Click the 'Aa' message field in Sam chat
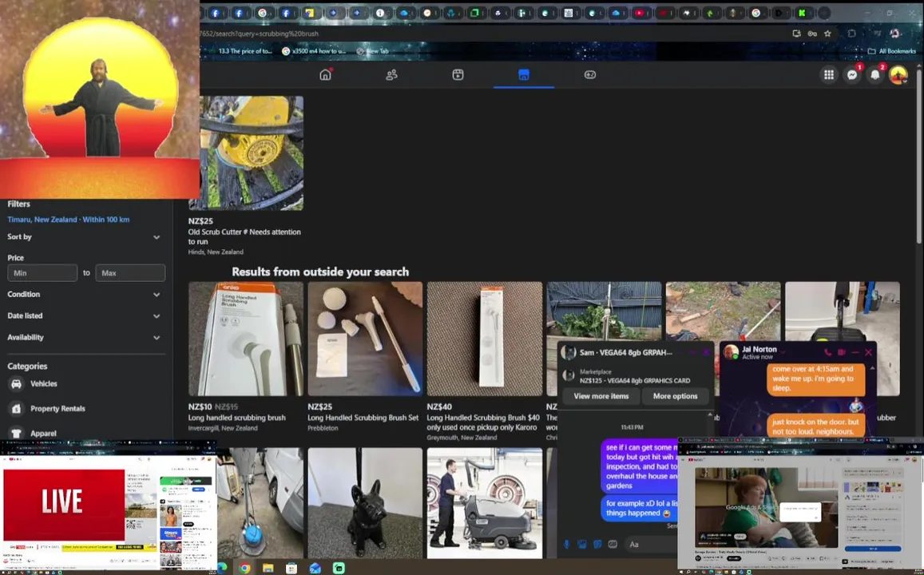Screen dimensions: 924x575 (651, 545)
